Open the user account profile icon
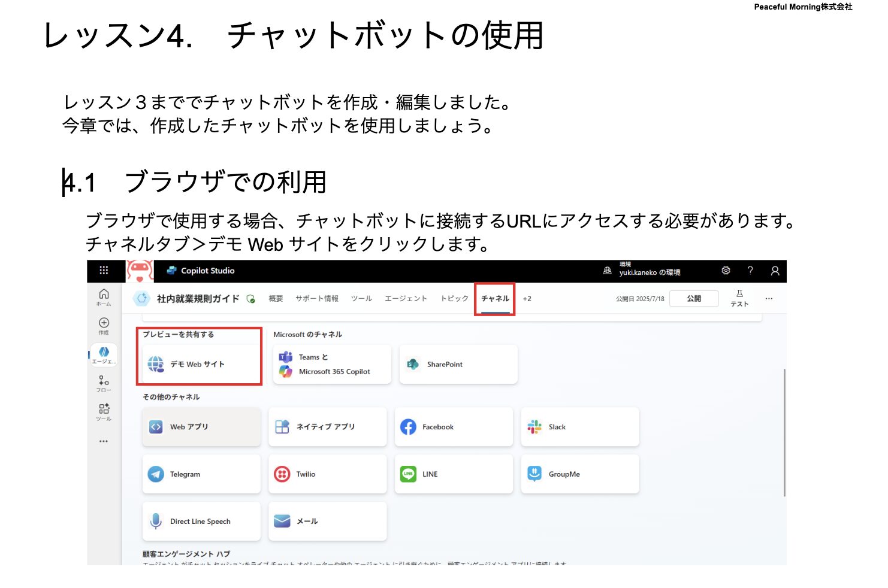 pyautogui.click(x=775, y=271)
